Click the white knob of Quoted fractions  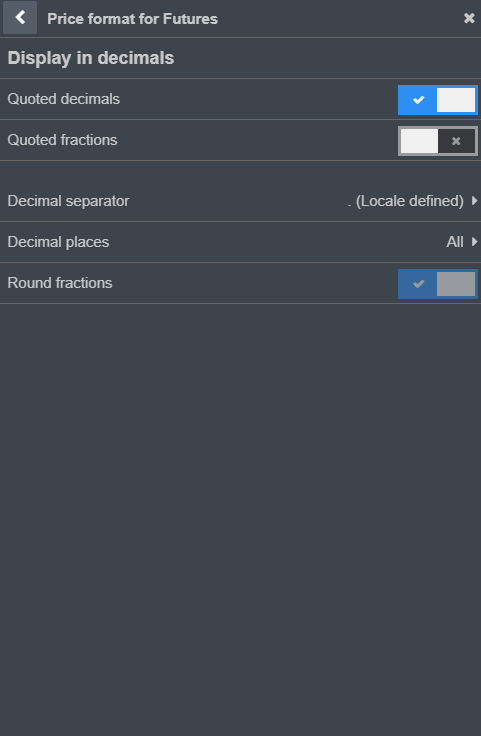419,141
